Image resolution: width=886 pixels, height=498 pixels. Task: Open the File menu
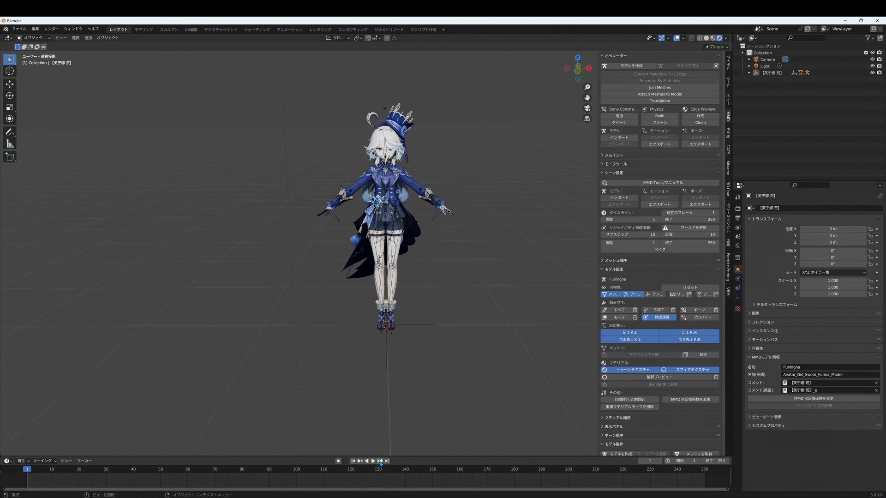(19, 29)
